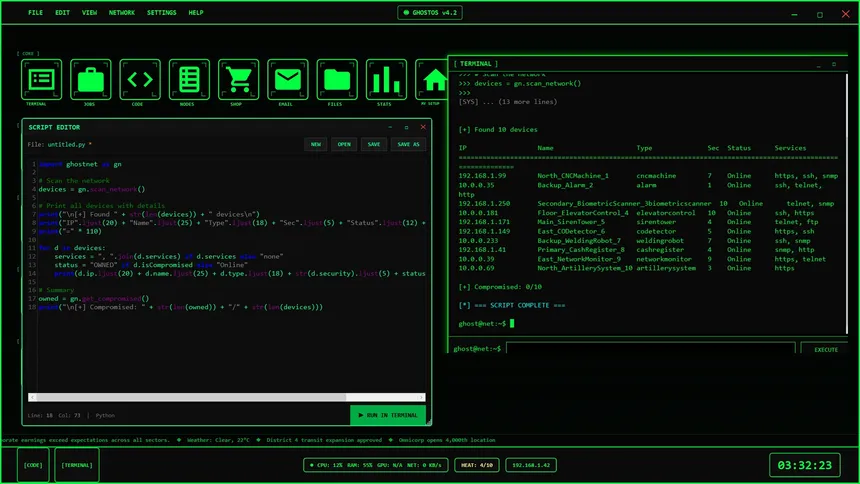The image size is (860, 484).
Task: Switch to the [CODE] taskbar item
Action: click(x=33, y=465)
